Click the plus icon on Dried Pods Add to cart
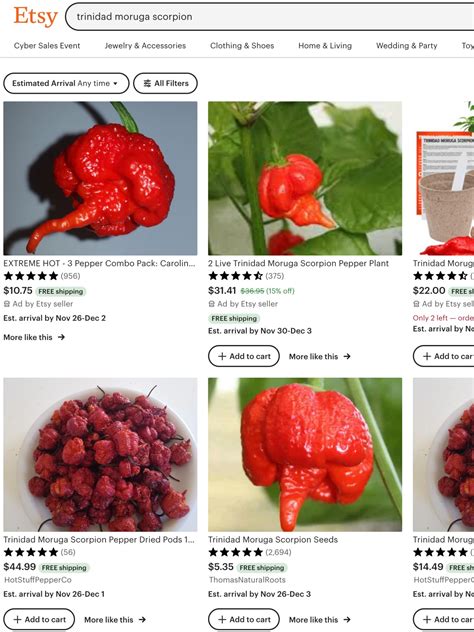 (17, 620)
